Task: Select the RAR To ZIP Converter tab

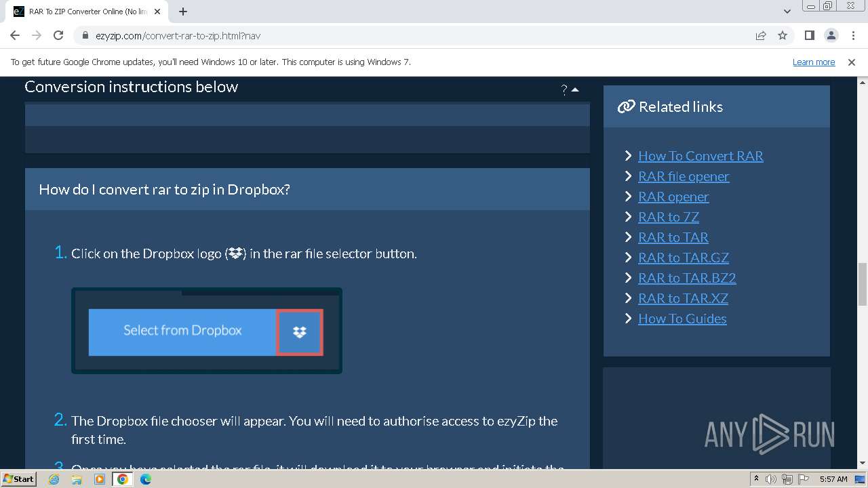Action: tap(88, 12)
